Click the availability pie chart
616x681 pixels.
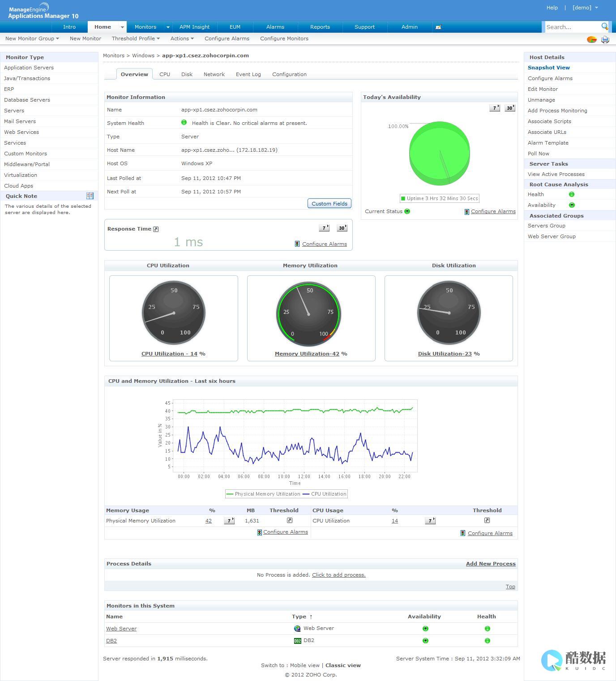pos(440,153)
